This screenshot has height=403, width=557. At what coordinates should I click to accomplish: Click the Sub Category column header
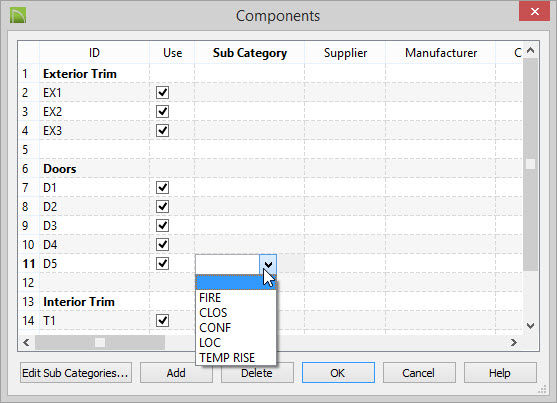(250, 53)
